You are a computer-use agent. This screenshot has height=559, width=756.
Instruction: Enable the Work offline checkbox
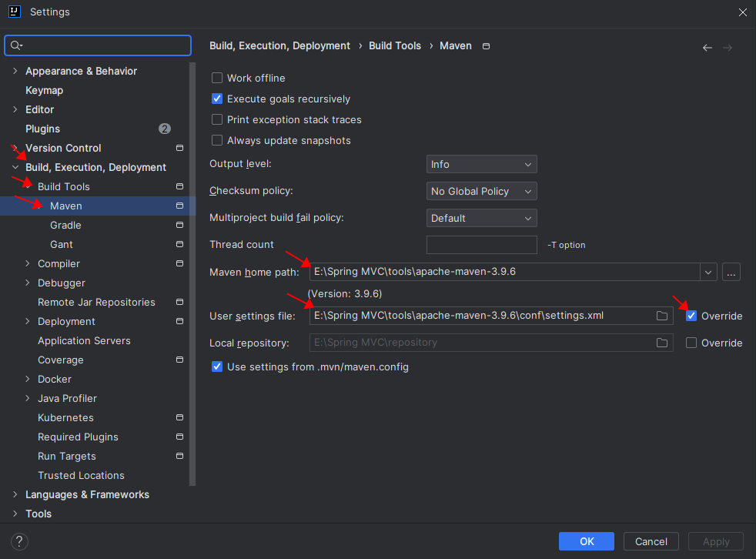coord(217,78)
